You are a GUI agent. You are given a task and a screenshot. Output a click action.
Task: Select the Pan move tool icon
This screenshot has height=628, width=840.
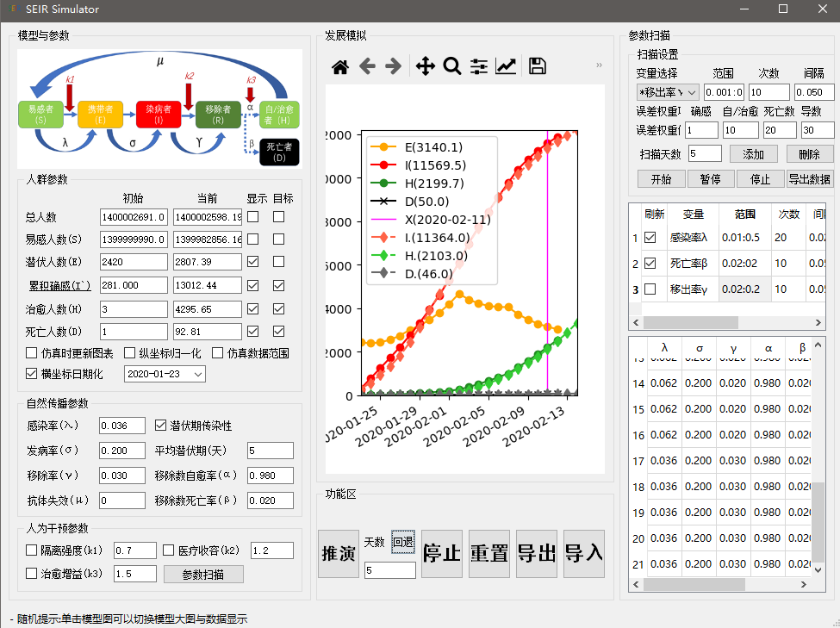(425, 66)
